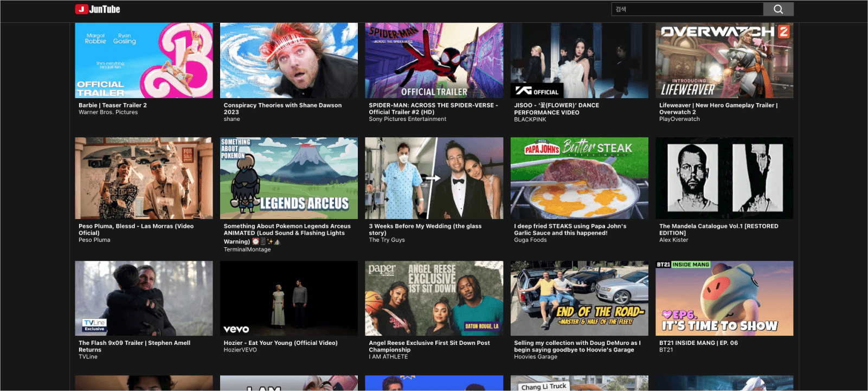
Task: Click title 'Hozier - Eat Your Young (Official Video)'
Action: tap(280, 343)
